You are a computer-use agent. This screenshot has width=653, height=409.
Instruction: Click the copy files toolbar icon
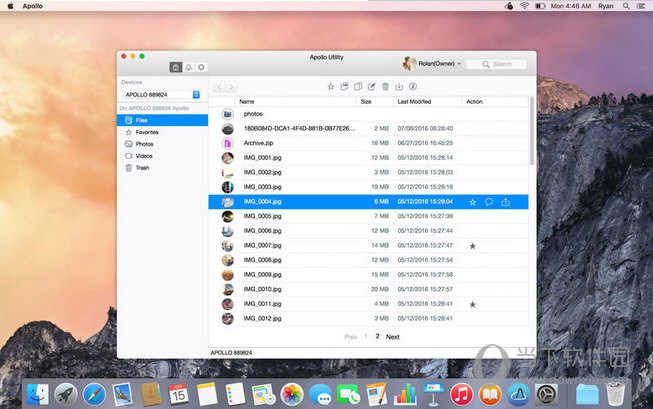pyautogui.click(x=344, y=87)
